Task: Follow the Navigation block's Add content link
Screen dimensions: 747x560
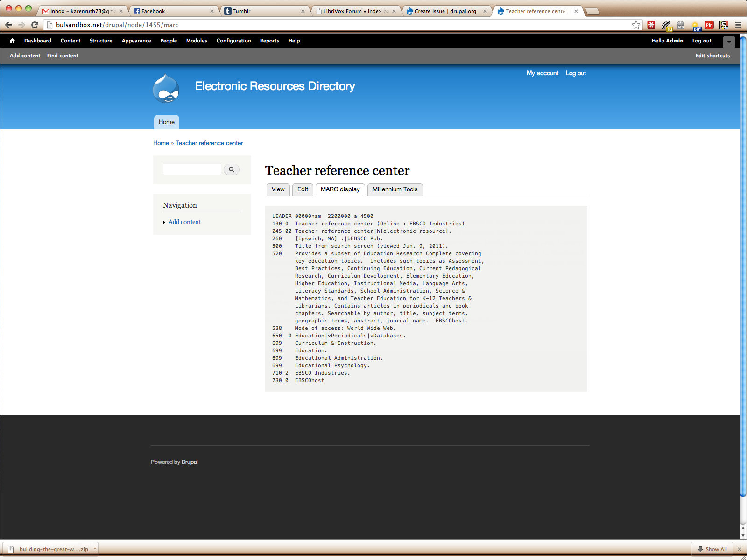Action: [x=185, y=222]
